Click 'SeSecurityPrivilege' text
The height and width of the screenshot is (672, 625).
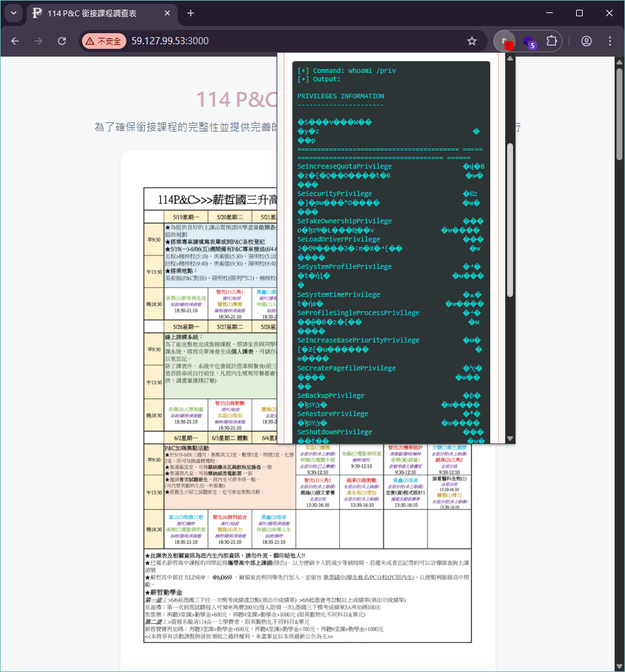pyautogui.click(x=335, y=193)
